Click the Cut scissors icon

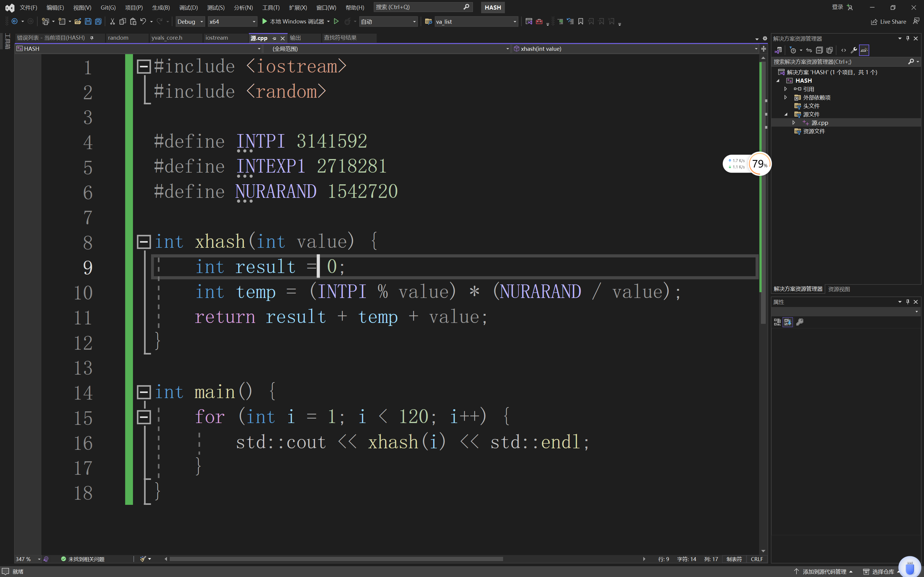pyautogui.click(x=112, y=22)
